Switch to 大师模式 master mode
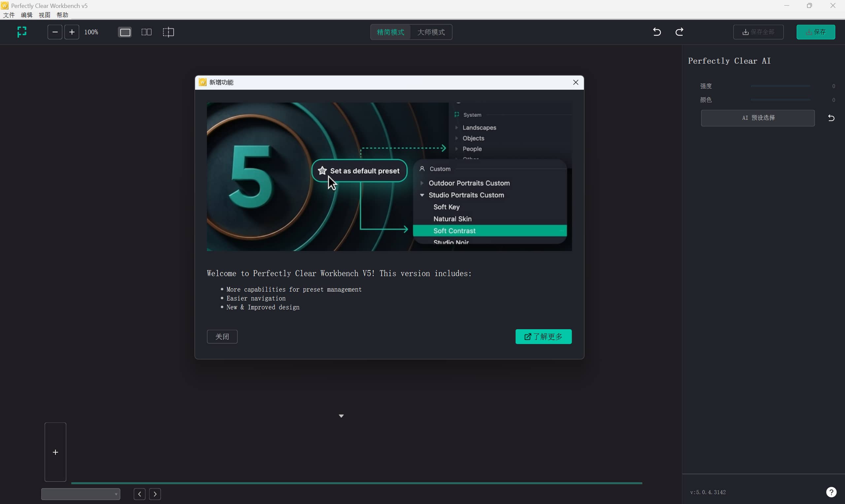This screenshot has width=845, height=504. tap(431, 32)
